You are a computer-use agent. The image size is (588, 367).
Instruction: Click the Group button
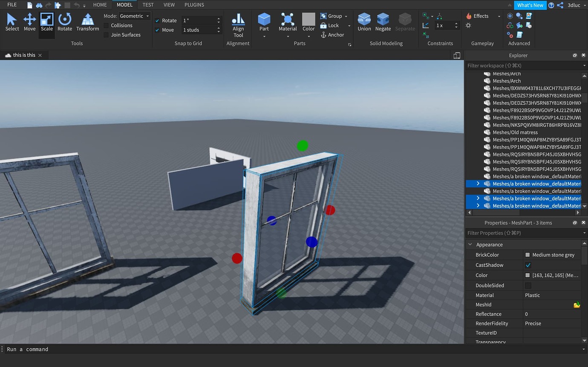click(334, 16)
